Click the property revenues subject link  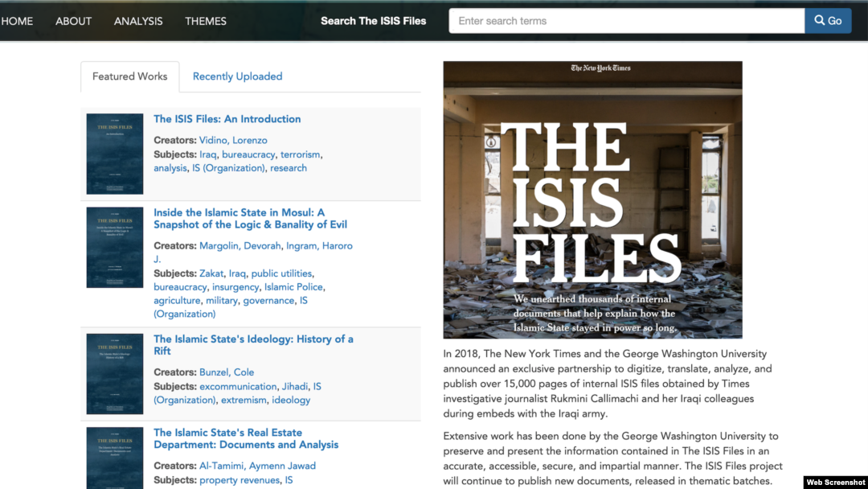pyautogui.click(x=240, y=480)
